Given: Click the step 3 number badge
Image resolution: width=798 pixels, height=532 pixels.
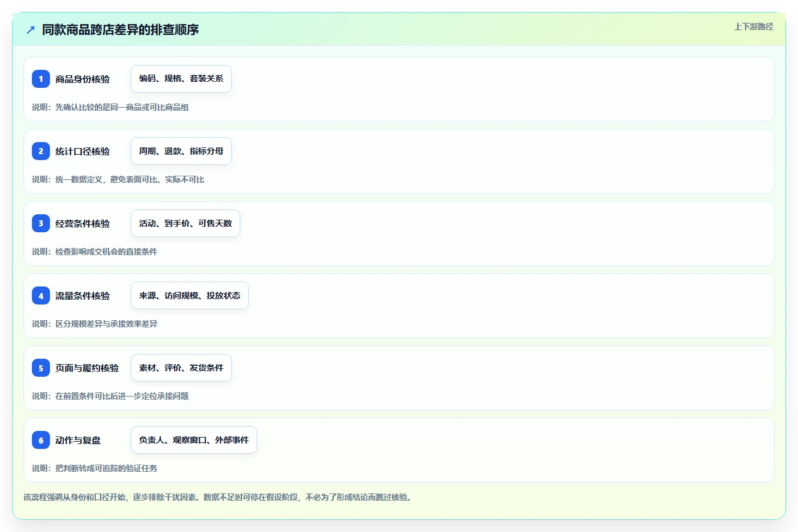Looking at the screenshot, I should coord(41,223).
